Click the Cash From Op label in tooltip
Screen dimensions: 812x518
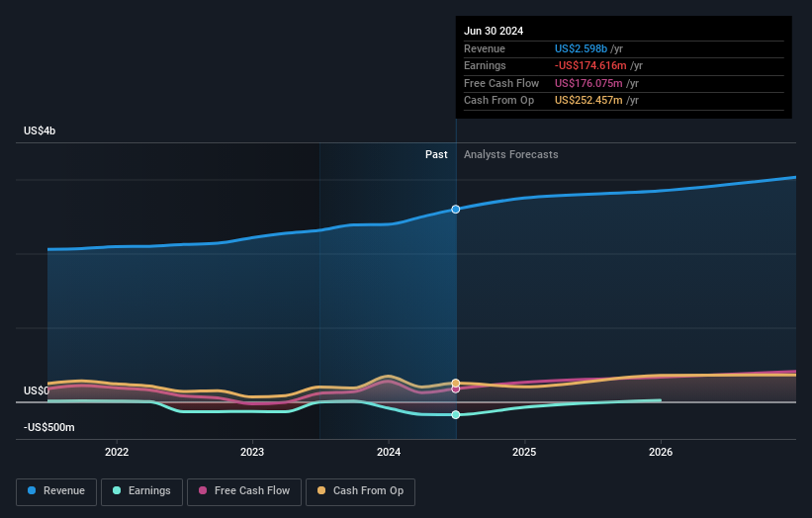click(498, 101)
